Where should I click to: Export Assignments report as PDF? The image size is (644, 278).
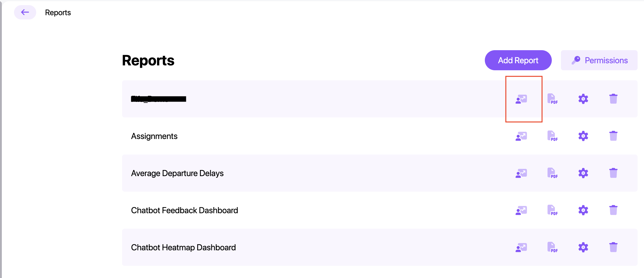point(552,136)
